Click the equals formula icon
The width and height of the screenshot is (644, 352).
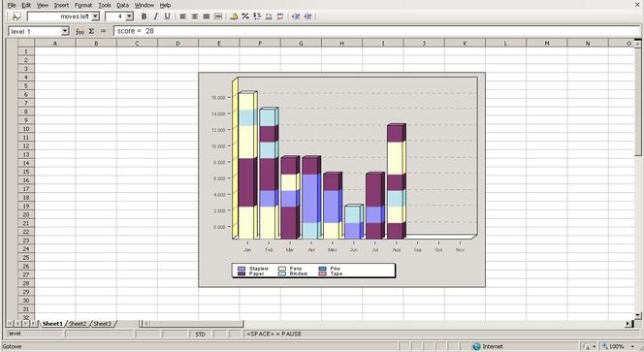point(103,31)
